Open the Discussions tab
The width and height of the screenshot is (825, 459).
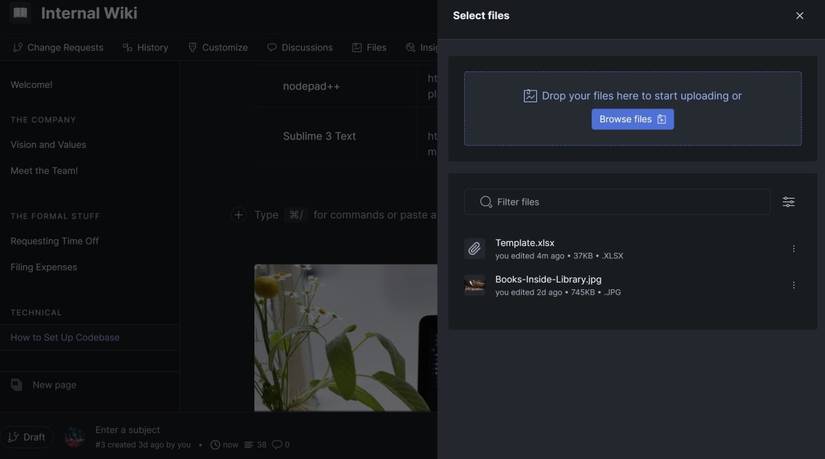299,47
